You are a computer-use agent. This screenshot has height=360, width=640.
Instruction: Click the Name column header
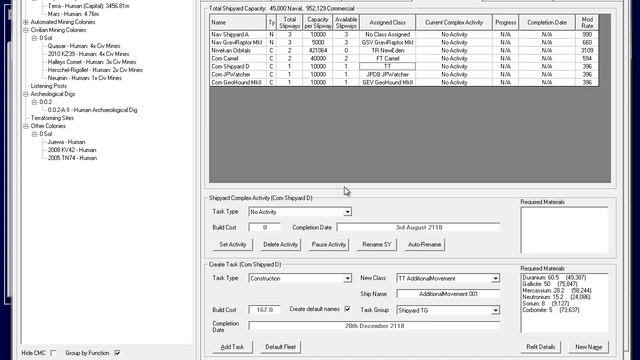tap(238, 22)
